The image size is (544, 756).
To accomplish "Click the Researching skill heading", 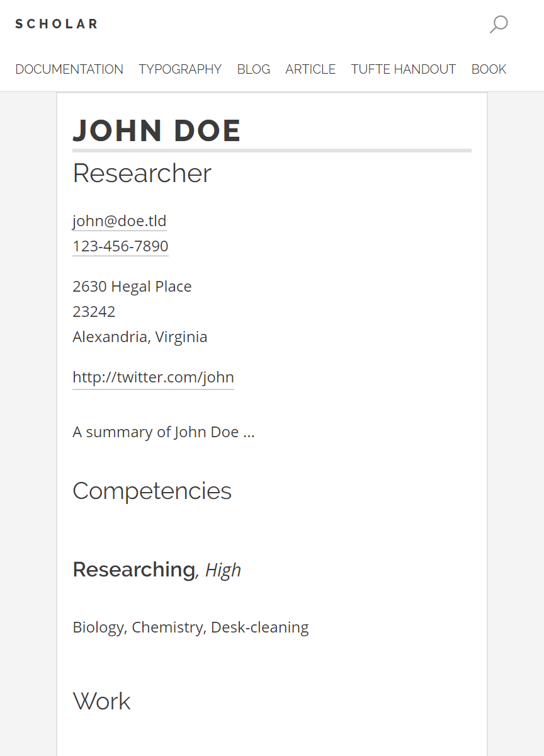I will [x=134, y=570].
